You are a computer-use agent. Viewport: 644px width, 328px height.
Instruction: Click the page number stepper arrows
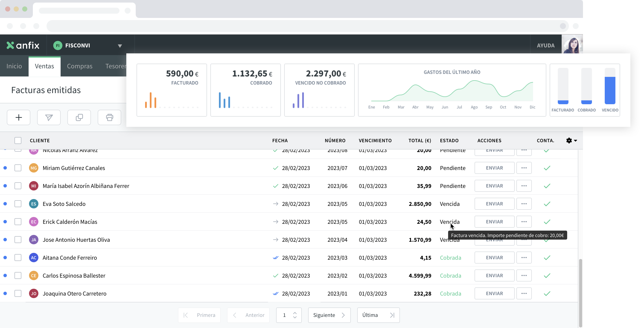point(295,315)
